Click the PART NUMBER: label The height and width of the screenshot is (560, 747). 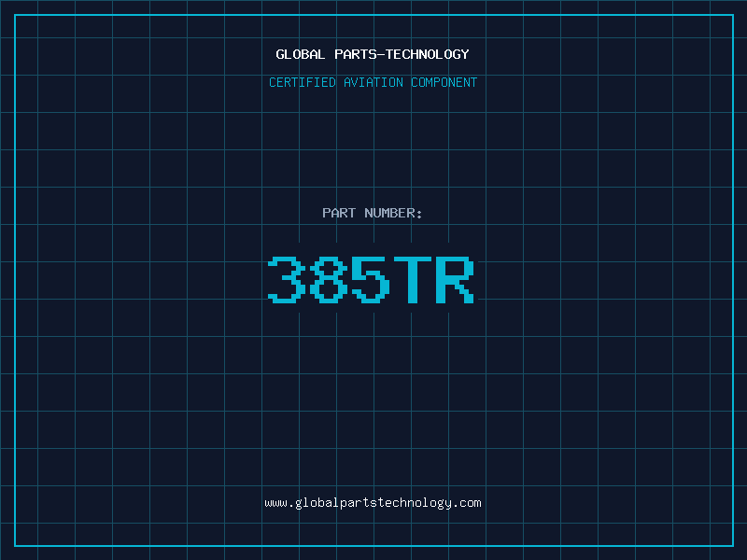(373, 213)
